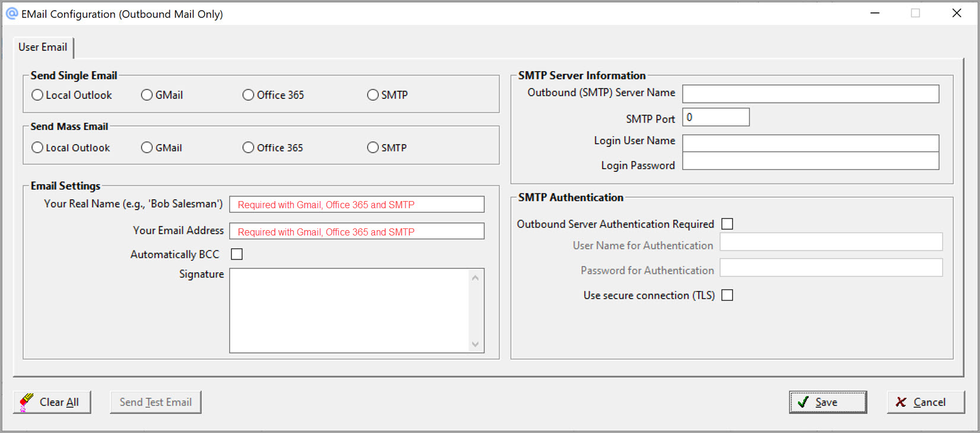Choose GMail under Send Single Email
This screenshot has width=980, height=433.
[147, 95]
